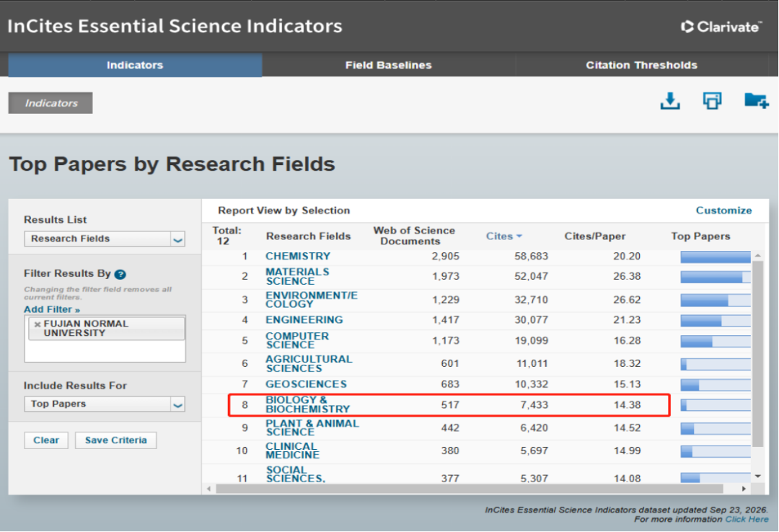Image resolution: width=779 pixels, height=532 pixels.
Task: Sort by the Cites column arrow
Action: tap(519, 236)
